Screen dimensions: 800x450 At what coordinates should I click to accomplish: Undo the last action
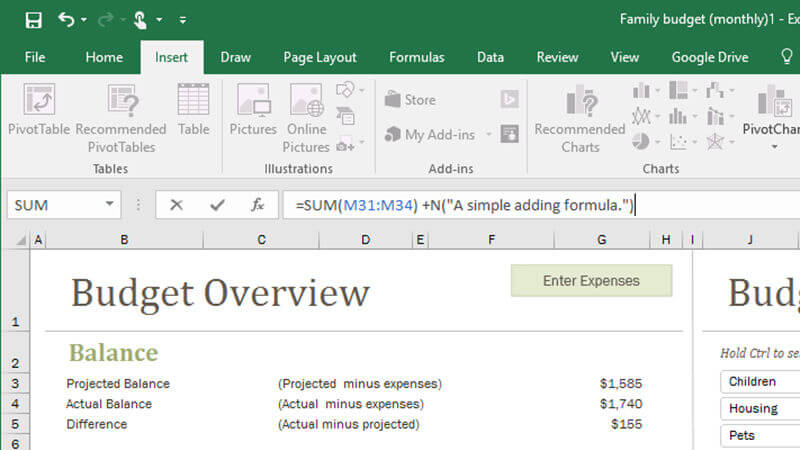66,19
